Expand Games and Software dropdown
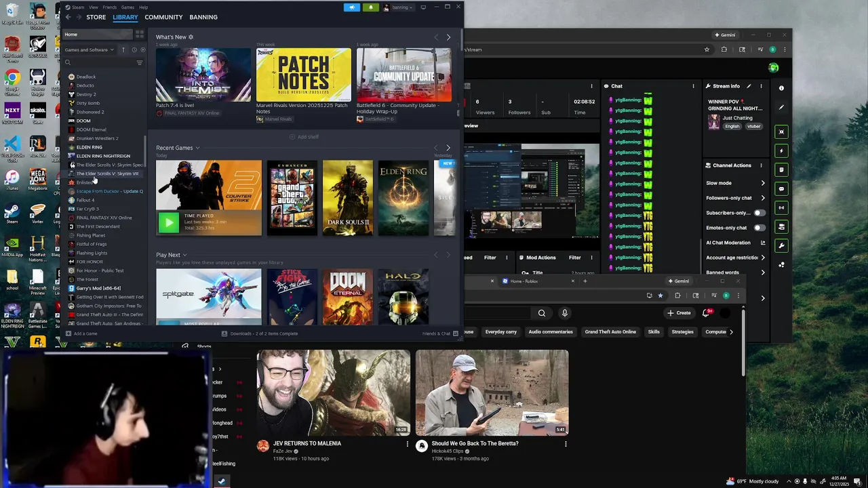 [88, 49]
